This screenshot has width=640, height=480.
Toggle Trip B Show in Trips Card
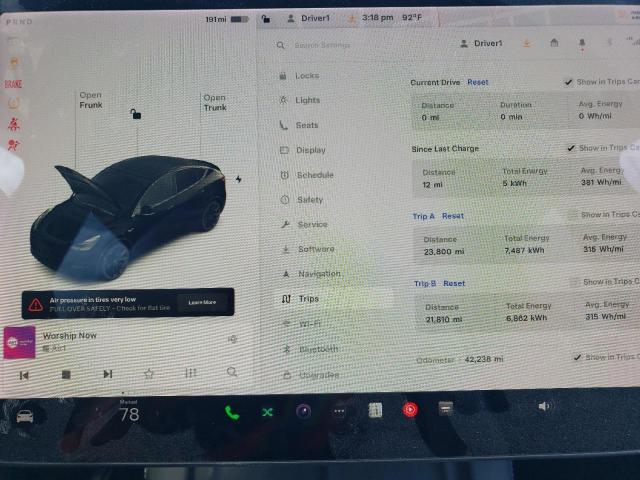575,282
